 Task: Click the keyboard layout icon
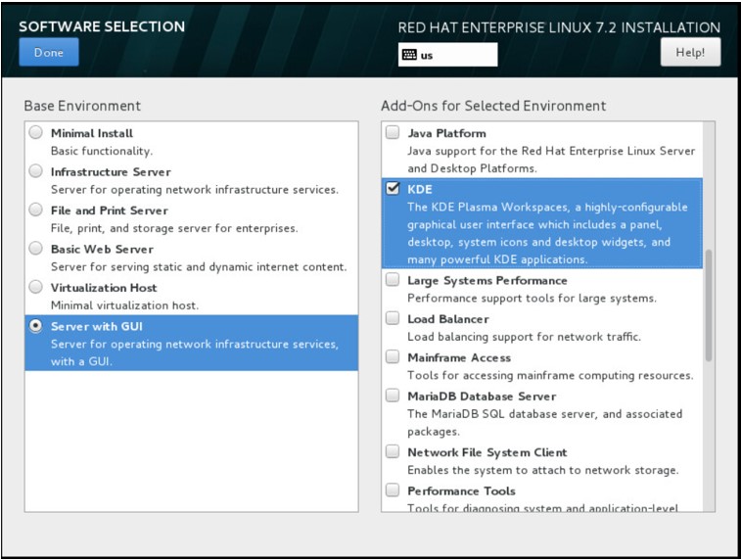click(409, 55)
